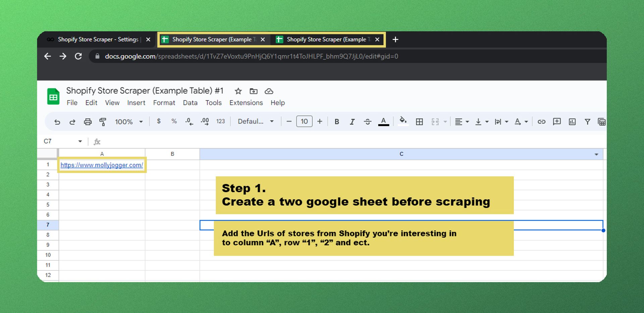Click the font size input field
The height and width of the screenshot is (313, 644).
click(304, 122)
